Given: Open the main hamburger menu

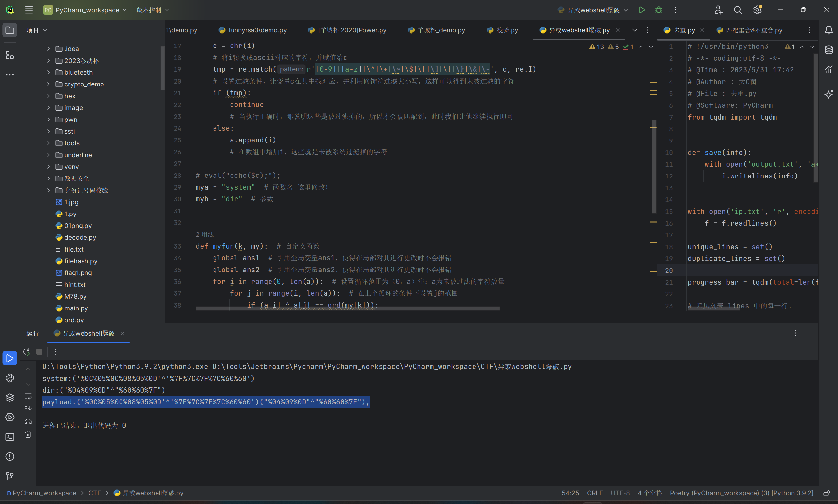Looking at the screenshot, I should click(x=29, y=10).
